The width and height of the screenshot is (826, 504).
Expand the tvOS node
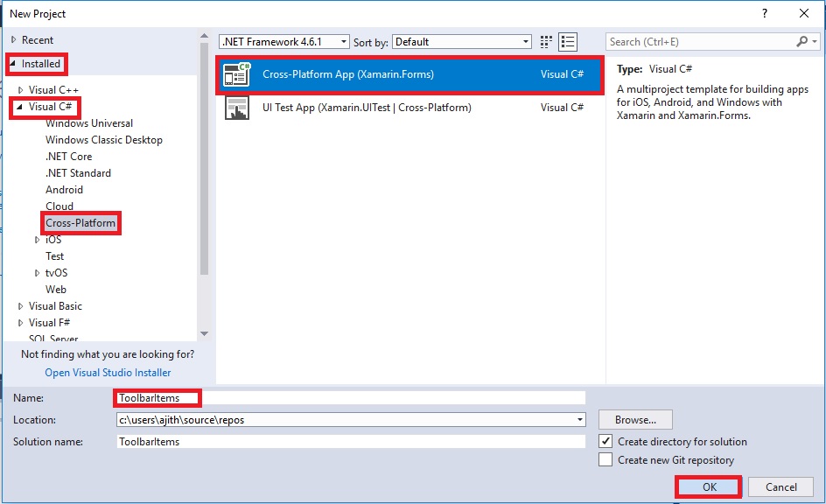(37, 273)
